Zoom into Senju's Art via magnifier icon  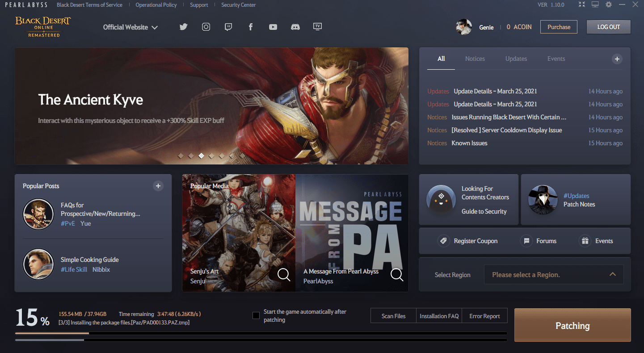[284, 274]
